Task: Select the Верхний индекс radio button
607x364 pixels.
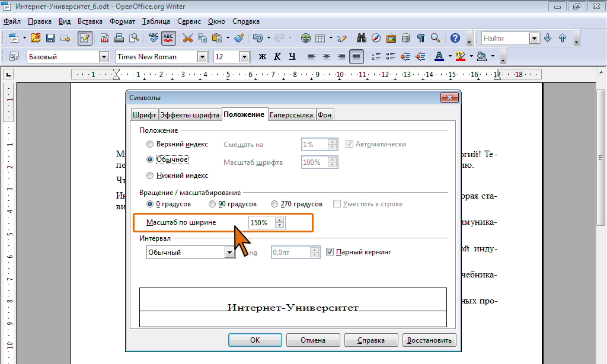Action: [x=150, y=144]
